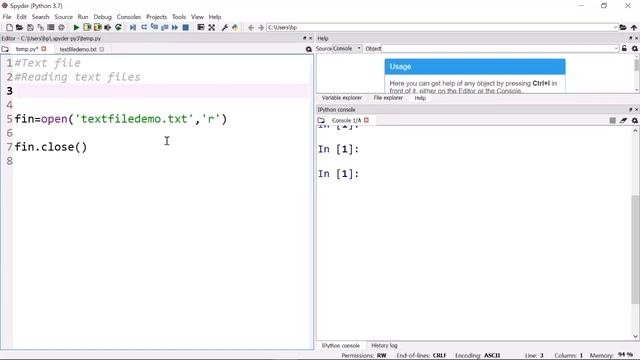Open the Search menu
This screenshot has height=360, width=640.
(40, 17)
